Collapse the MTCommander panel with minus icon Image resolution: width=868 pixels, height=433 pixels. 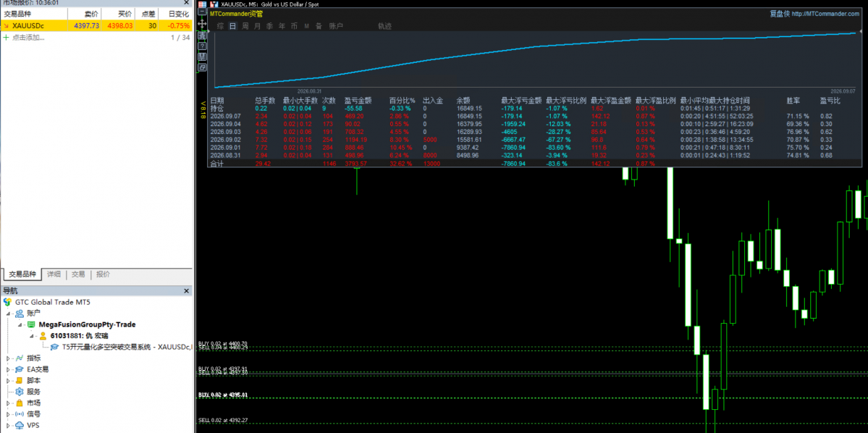coord(202,11)
